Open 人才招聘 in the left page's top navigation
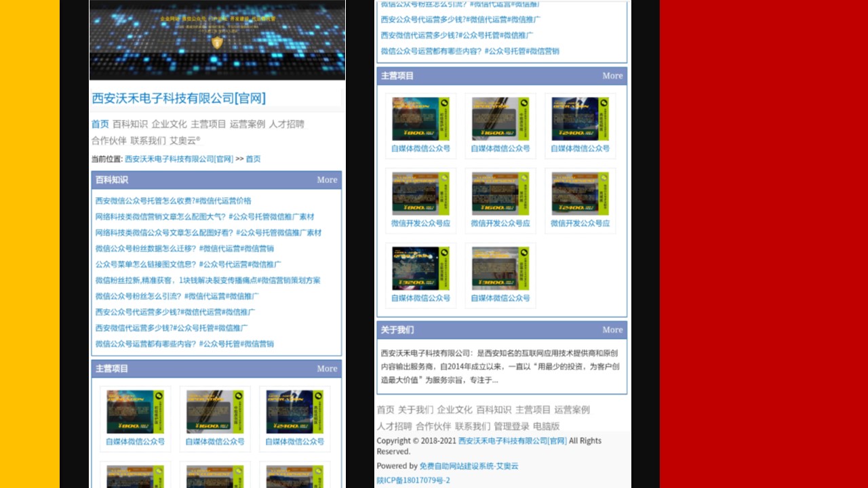Viewport: 868px width, 488px height. pos(287,124)
